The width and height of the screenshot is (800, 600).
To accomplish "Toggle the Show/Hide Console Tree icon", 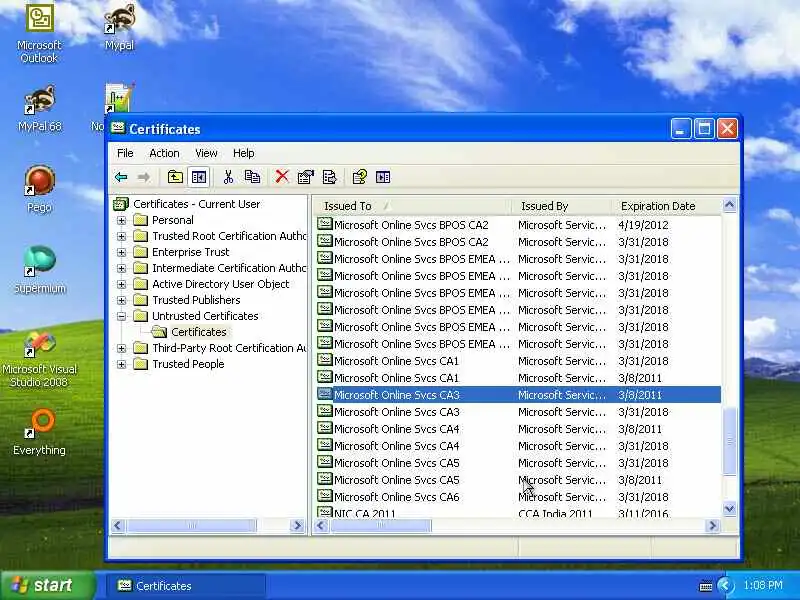I will [199, 177].
